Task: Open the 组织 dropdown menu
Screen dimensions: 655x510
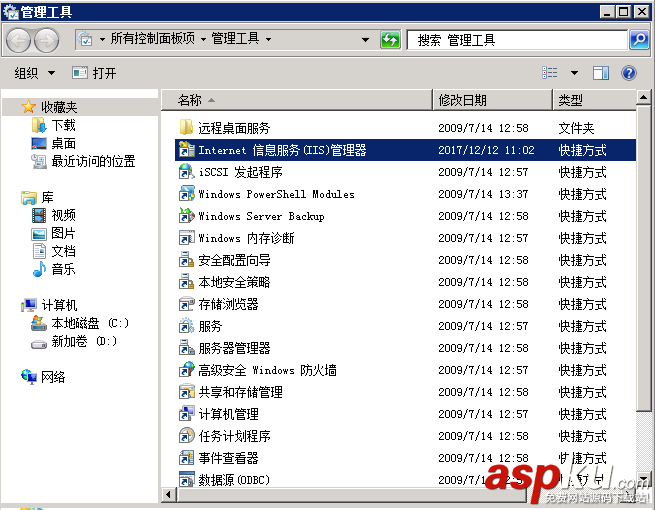Action: 33,73
